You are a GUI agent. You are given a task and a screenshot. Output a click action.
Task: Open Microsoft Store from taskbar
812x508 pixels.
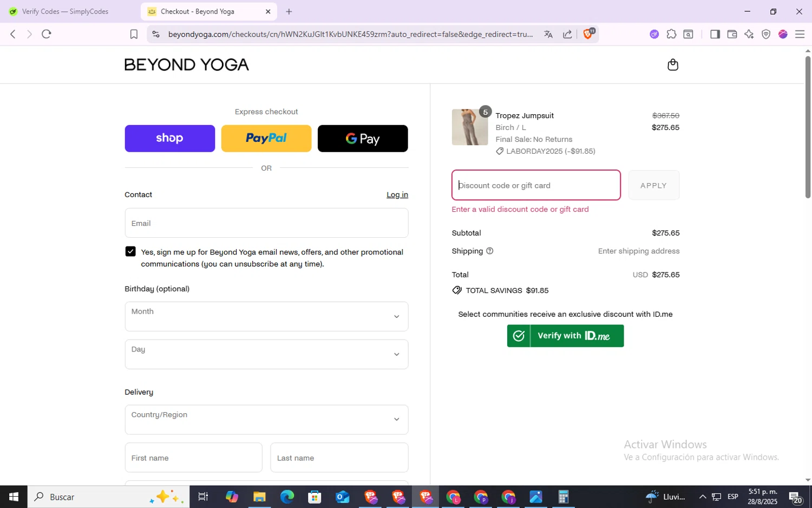(315, 497)
